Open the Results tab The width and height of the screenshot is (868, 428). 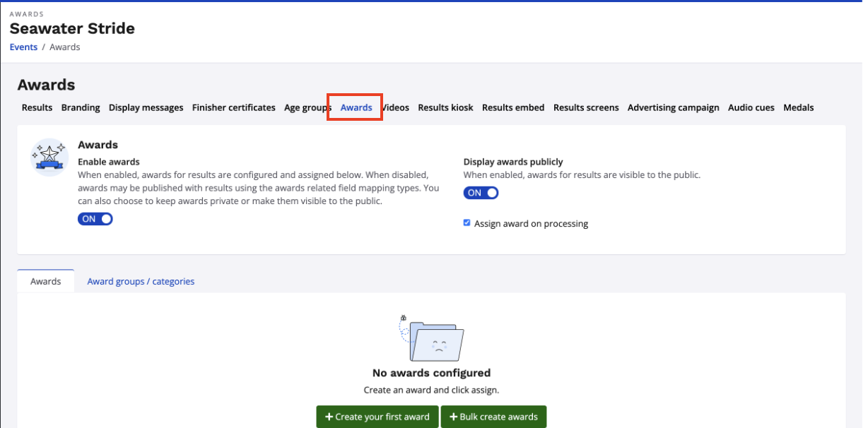pyautogui.click(x=37, y=108)
